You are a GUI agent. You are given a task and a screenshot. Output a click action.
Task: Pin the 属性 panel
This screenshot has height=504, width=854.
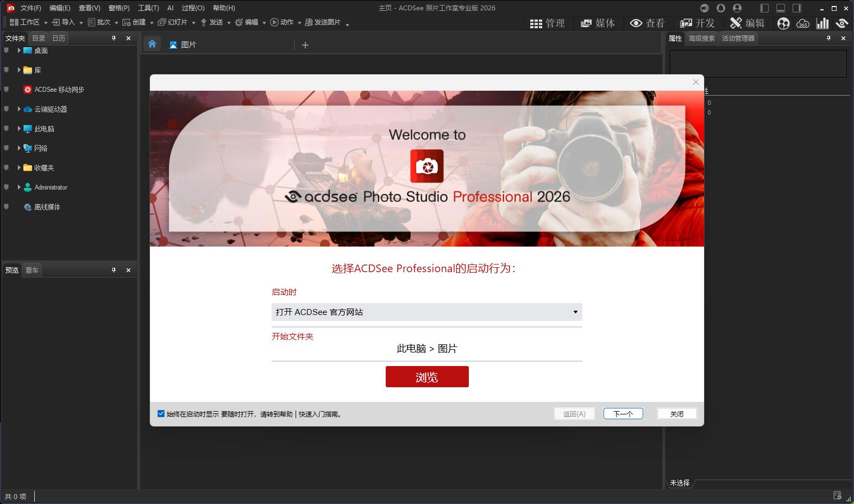[x=828, y=38]
